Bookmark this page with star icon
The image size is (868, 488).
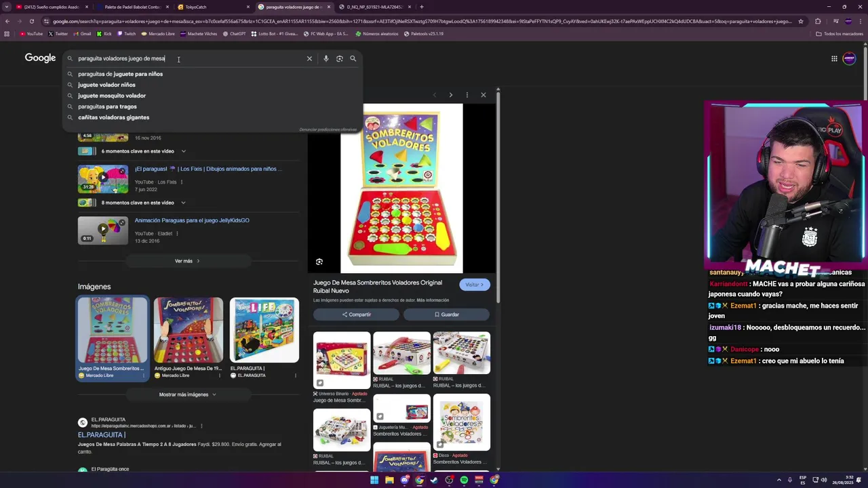point(801,21)
